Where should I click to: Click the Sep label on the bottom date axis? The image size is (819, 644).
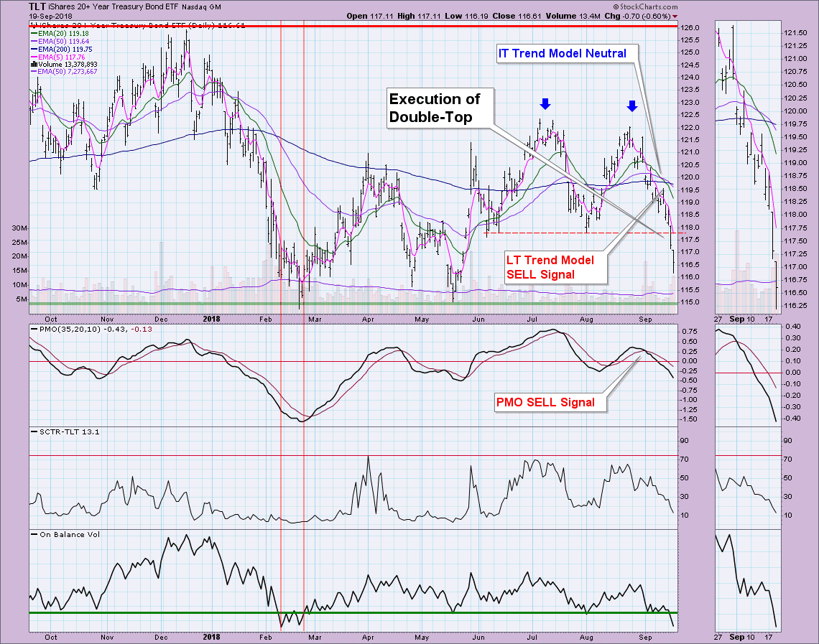point(646,638)
